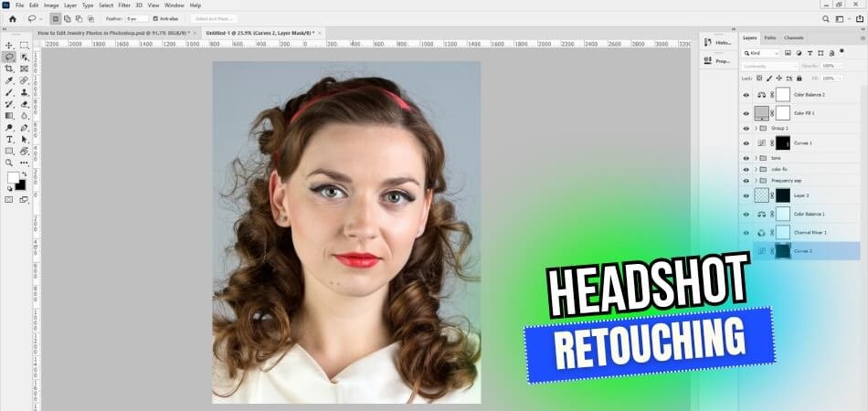The width and height of the screenshot is (868, 411).
Task: Expand the Frequency sep group
Action: pyautogui.click(x=756, y=180)
